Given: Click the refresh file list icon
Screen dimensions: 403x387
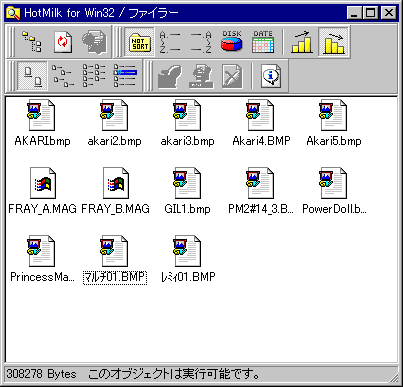Looking at the screenshot, I should (63, 42).
